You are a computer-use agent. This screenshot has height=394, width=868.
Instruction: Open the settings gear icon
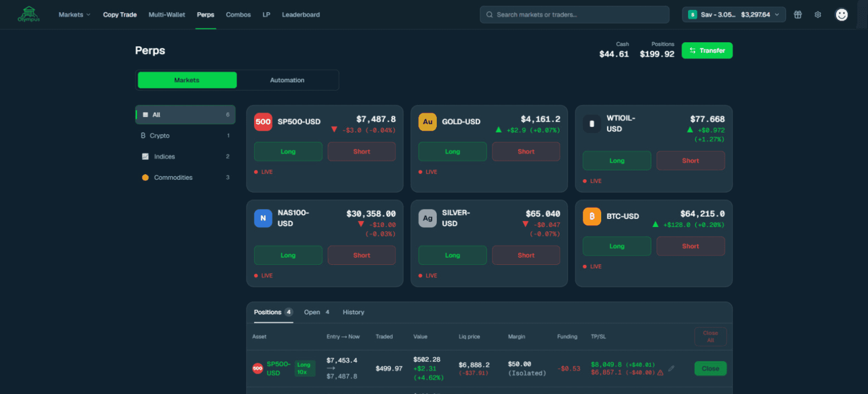(818, 15)
